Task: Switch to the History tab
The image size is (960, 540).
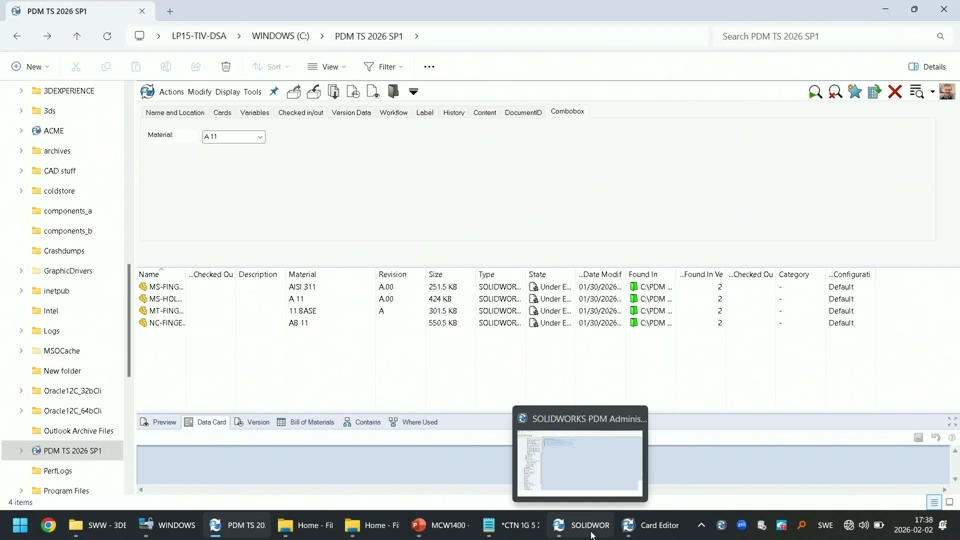Action: click(454, 113)
